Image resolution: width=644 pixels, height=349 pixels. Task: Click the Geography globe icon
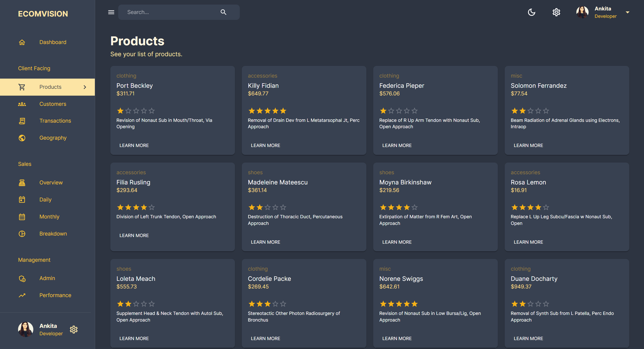(22, 138)
